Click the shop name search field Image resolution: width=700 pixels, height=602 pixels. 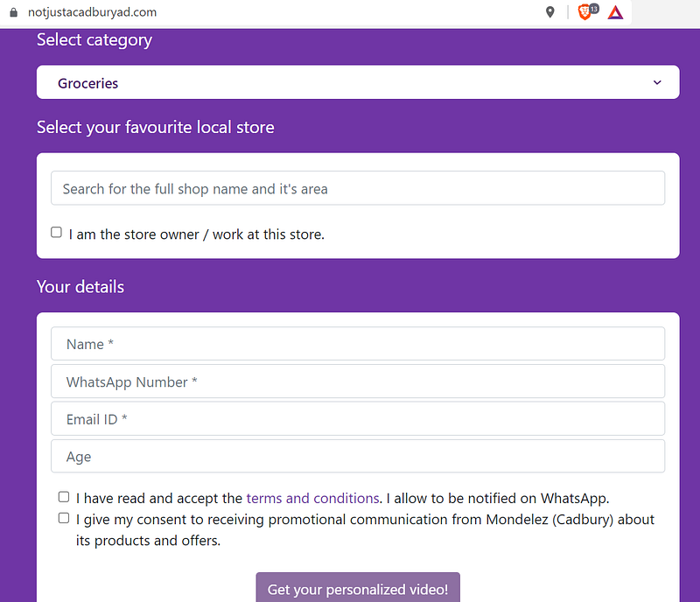(357, 188)
